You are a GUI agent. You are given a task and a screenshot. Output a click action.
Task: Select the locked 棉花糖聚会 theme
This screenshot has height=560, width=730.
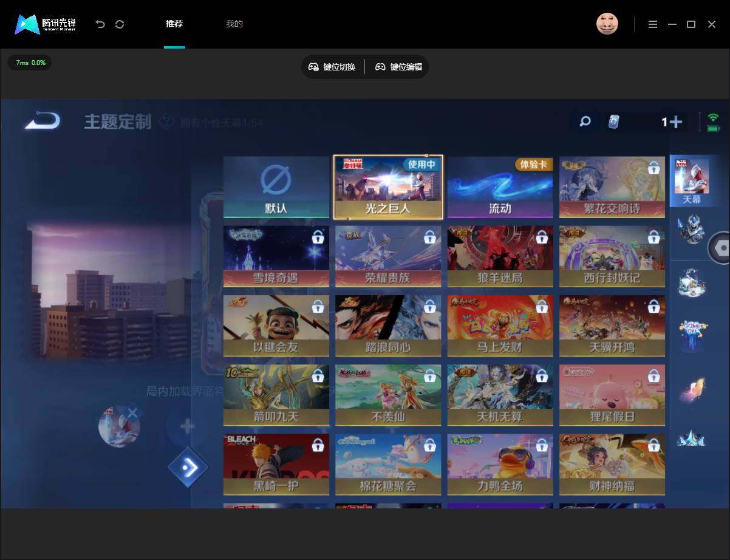(x=388, y=464)
